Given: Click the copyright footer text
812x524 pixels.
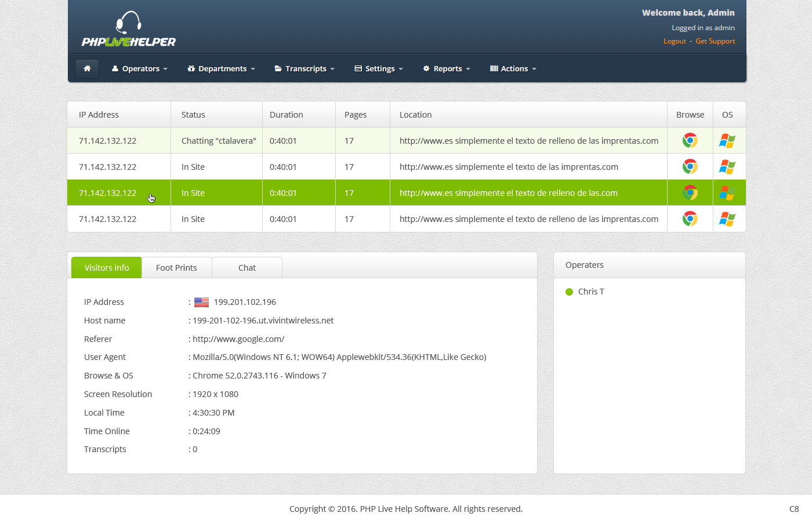Looking at the screenshot, I should (406, 509).
